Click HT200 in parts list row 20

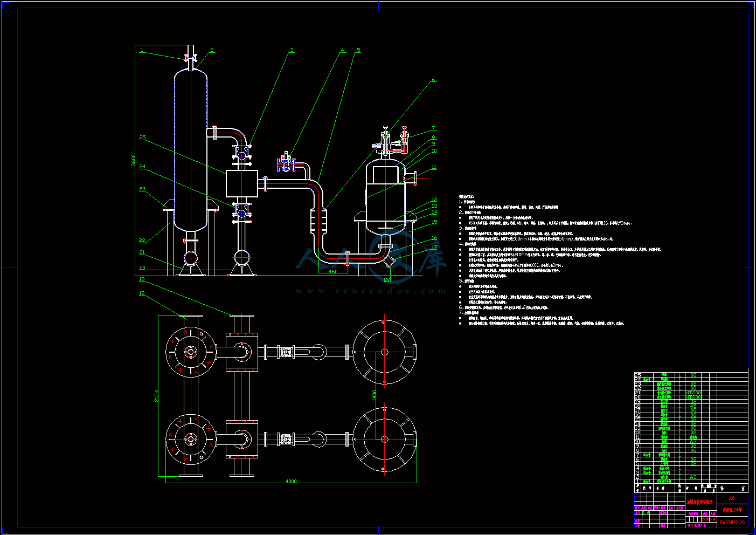click(x=693, y=397)
